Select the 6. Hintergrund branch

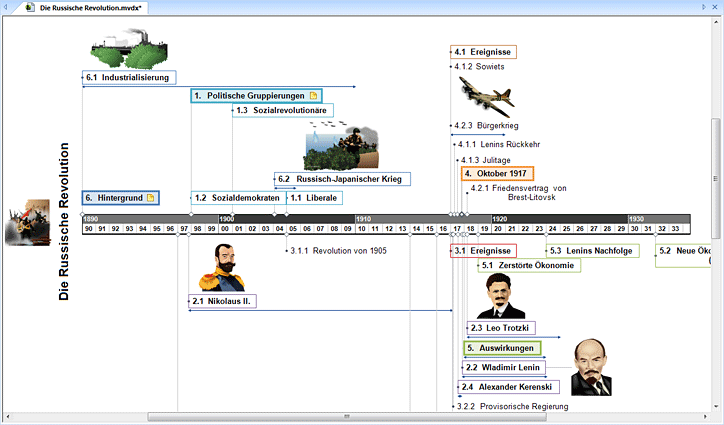pos(121,198)
